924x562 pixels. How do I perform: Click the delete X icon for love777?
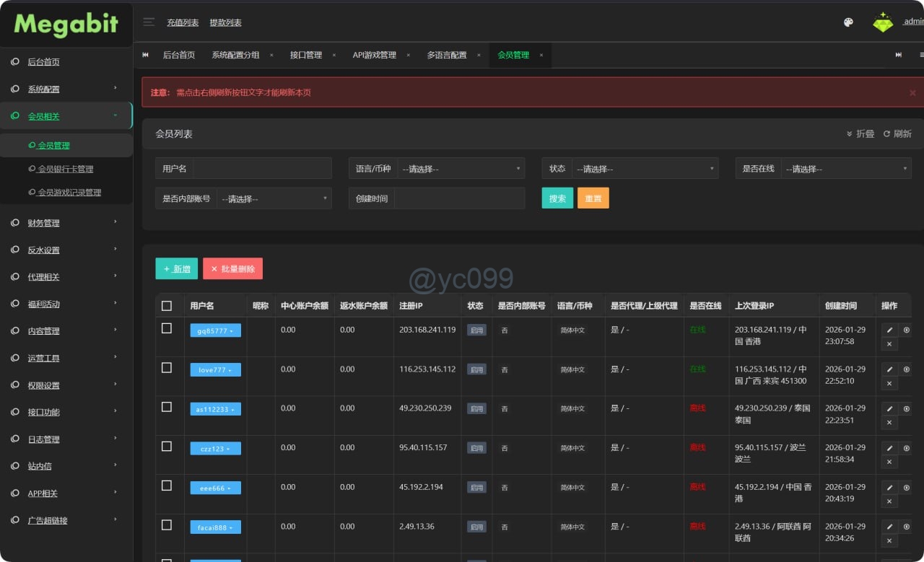[x=889, y=383]
